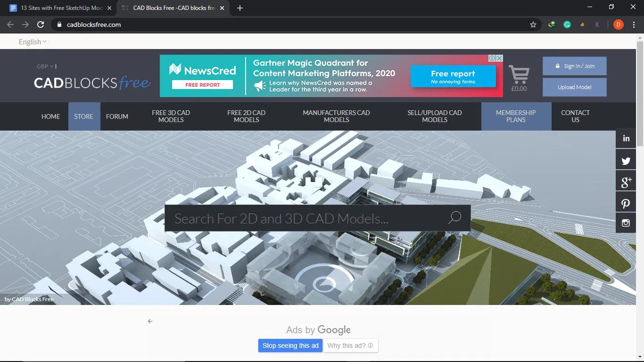Image resolution: width=644 pixels, height=362 pixels.
Task: Open the Pinterest icon on the right
Action: click(x=626, y=202)
